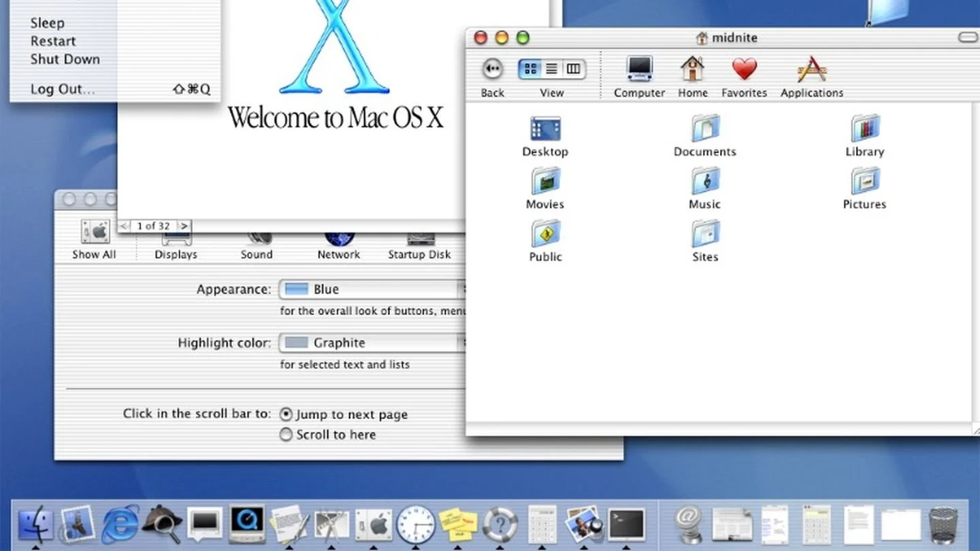Open QuickTime Player in the Dock

coord(246,524)
